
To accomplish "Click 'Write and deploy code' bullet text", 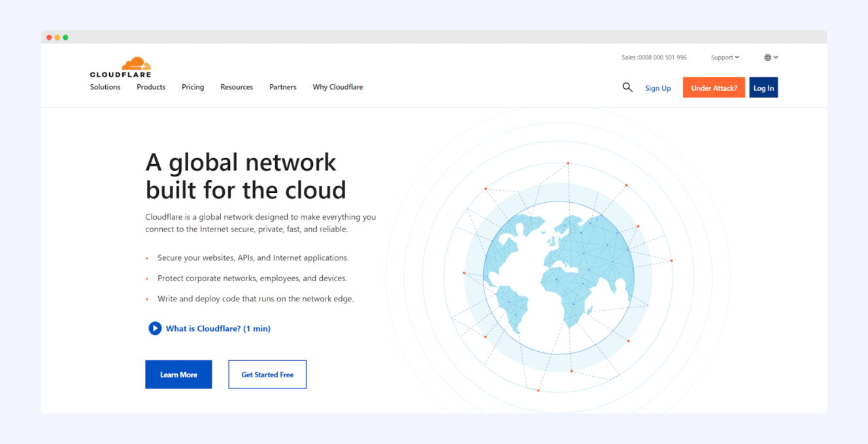I will [256, 299].
